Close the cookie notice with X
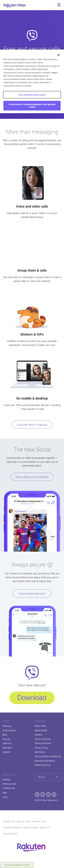The height and width of the screenshot is (868, 64). click(59, 55)
